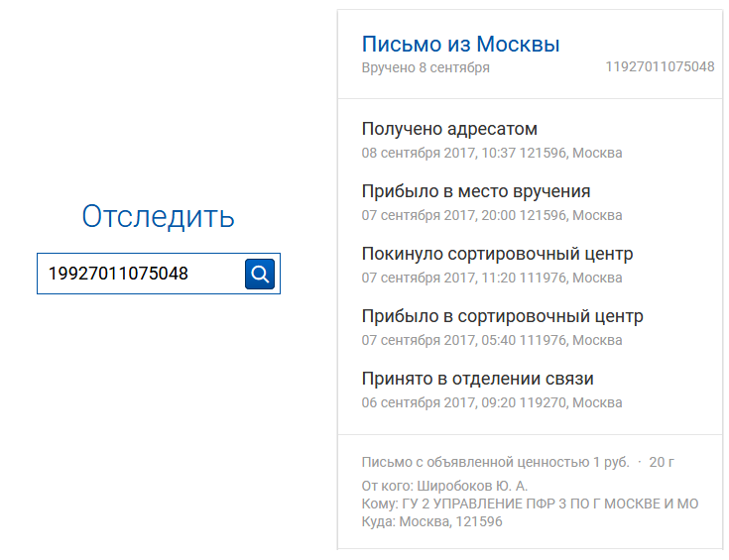
Task: Click 'Кому: ГУ 2 УПРАВЛЕНИЕ ПФР' line
Action: point(530,504)
